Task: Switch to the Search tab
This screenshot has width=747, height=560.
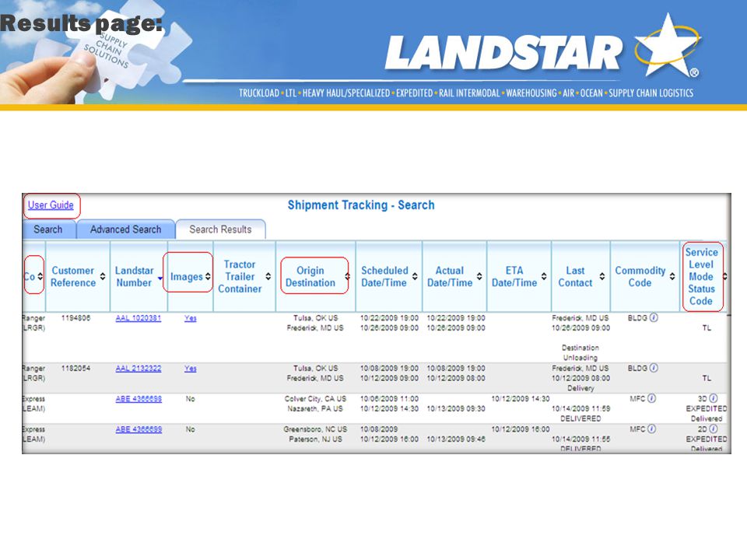Action: (48, 229)
